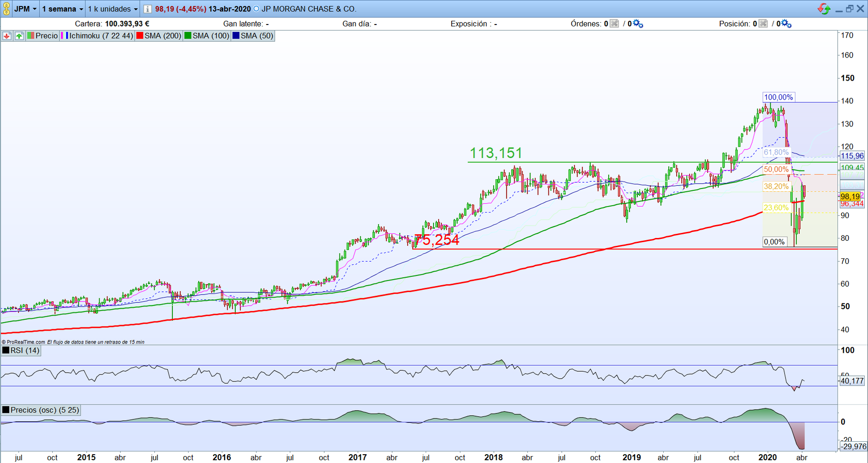
Task: Click the 98,19 (-4,45%) quote text
Action: [181, 9]
